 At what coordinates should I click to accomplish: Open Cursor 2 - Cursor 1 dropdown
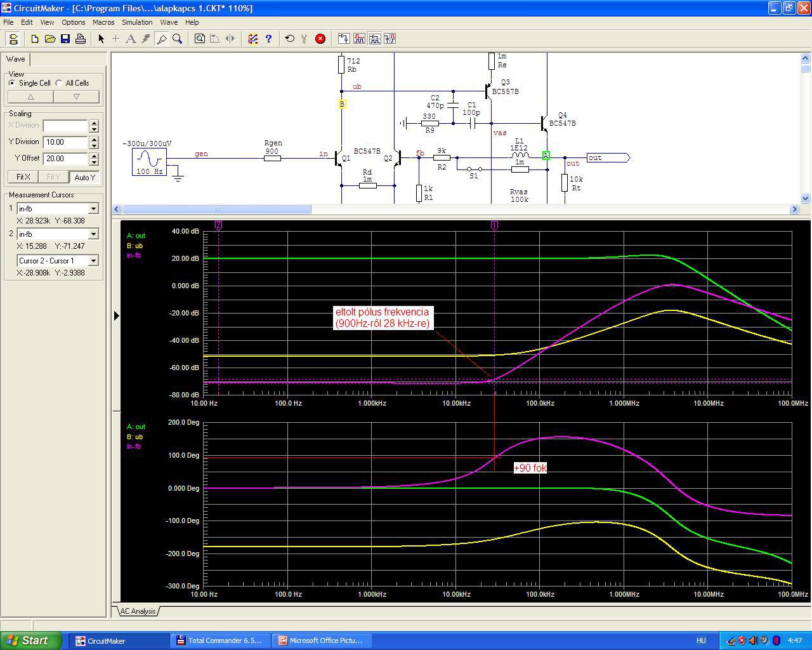coord(93,261)
